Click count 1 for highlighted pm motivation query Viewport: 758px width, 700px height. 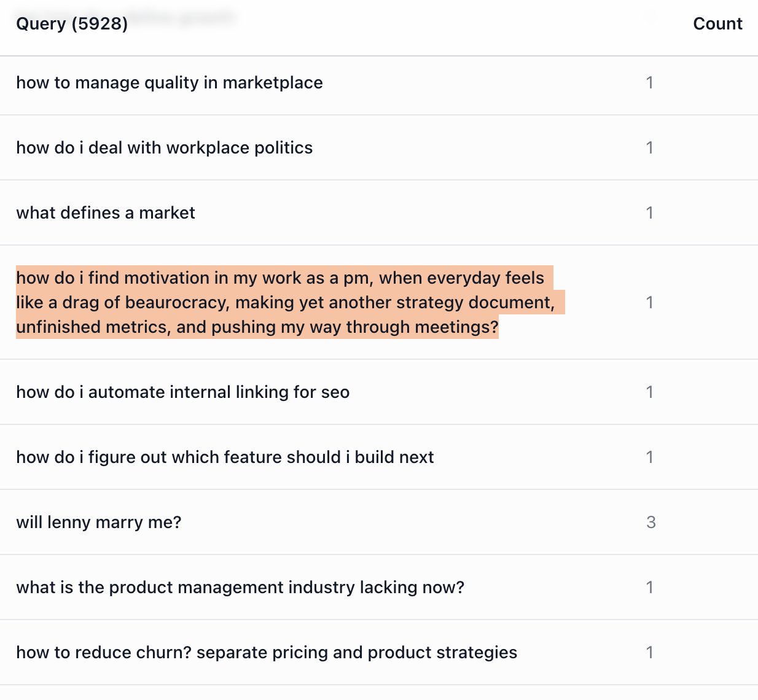point(650,303)
